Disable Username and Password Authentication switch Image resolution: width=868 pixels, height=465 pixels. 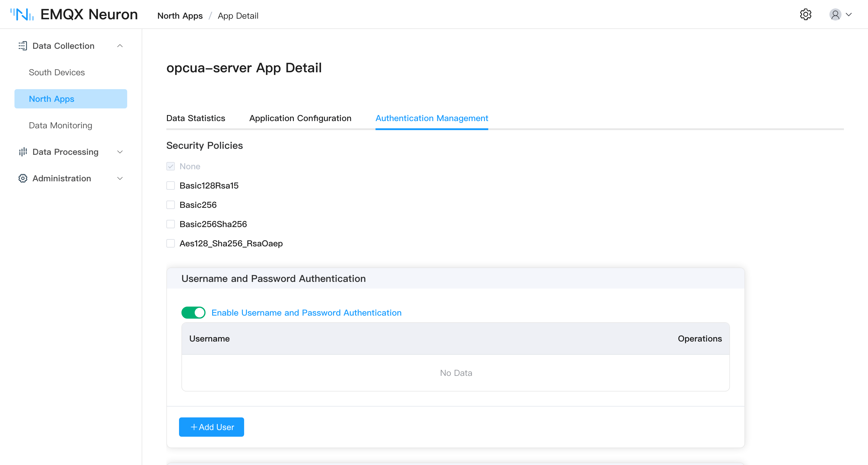(x=193, y=313)
